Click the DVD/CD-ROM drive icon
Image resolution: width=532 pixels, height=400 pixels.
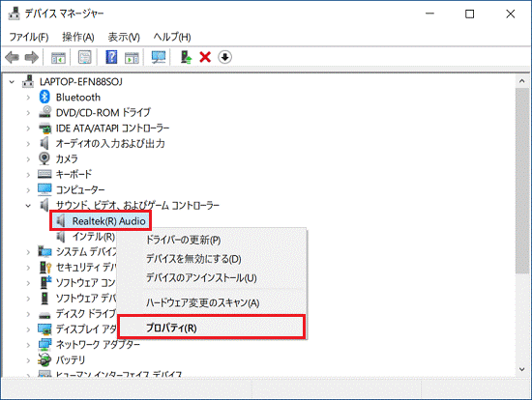pos(44,112)
